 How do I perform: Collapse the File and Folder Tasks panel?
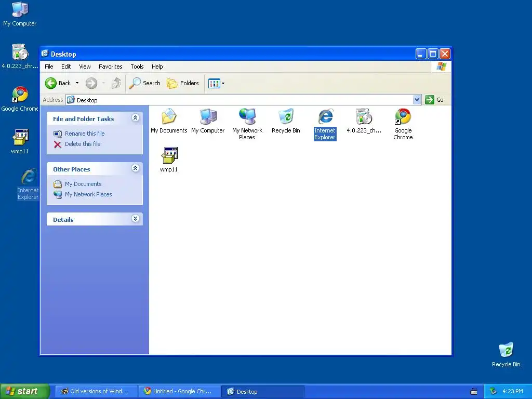(x=136, y=118)
